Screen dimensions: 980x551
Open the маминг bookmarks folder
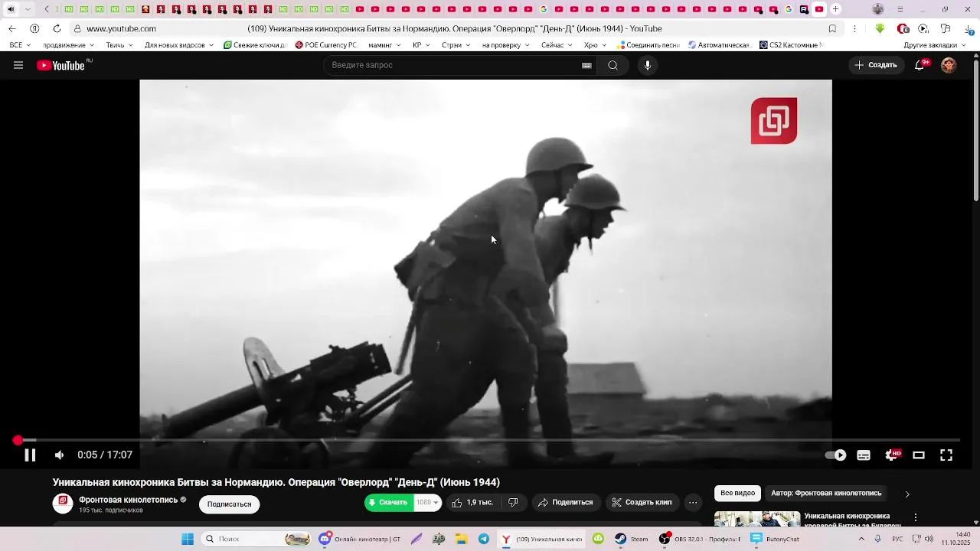click(384, 45)
